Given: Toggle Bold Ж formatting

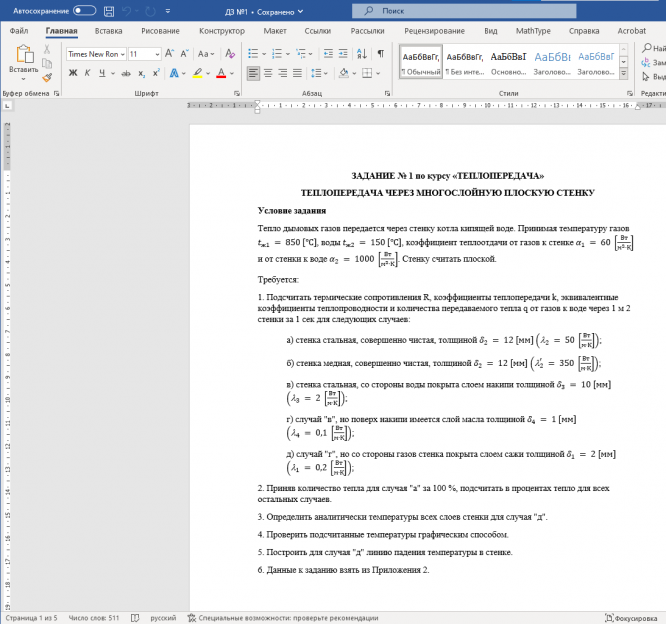Looking at the screenshot, I should point(73,73).
